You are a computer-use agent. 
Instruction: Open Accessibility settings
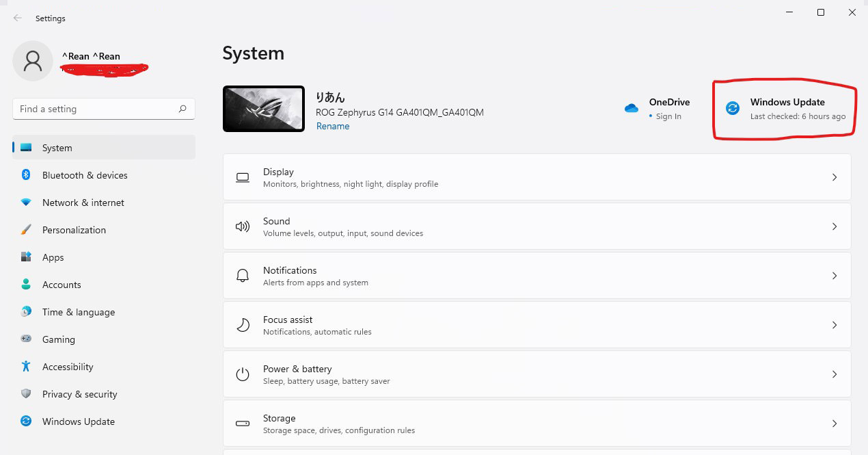104,367
